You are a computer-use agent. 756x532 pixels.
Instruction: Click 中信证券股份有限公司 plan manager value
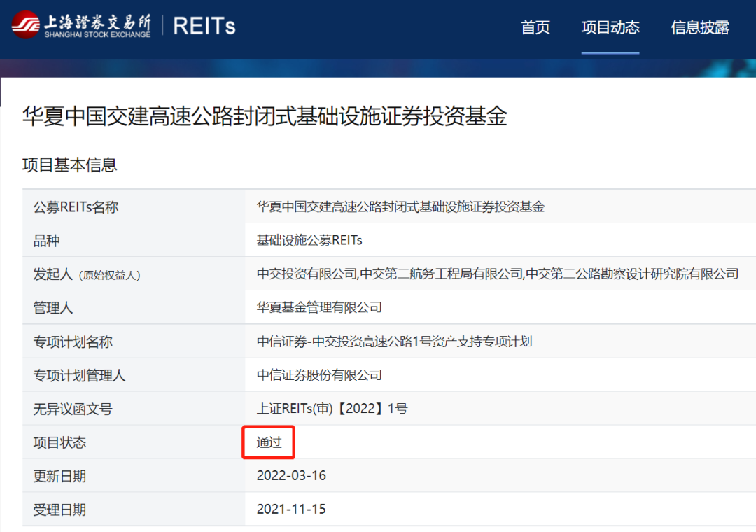[x=319, y=375]
